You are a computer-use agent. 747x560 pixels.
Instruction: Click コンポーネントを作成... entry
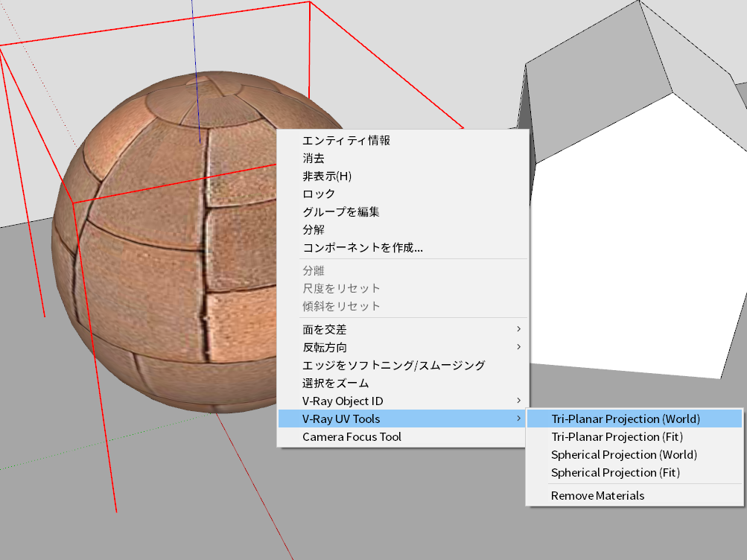(402, 248)
